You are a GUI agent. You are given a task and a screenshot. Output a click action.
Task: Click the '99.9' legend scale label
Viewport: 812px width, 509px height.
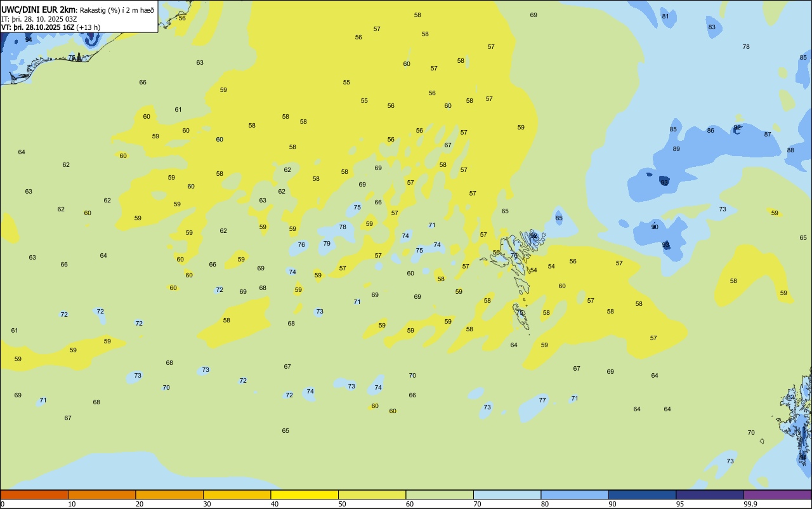[750, 504]
